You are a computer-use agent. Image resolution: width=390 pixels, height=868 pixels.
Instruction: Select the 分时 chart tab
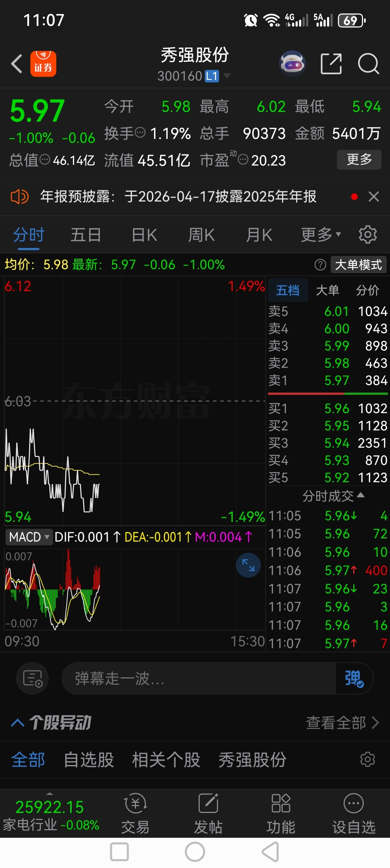(28, 235)
